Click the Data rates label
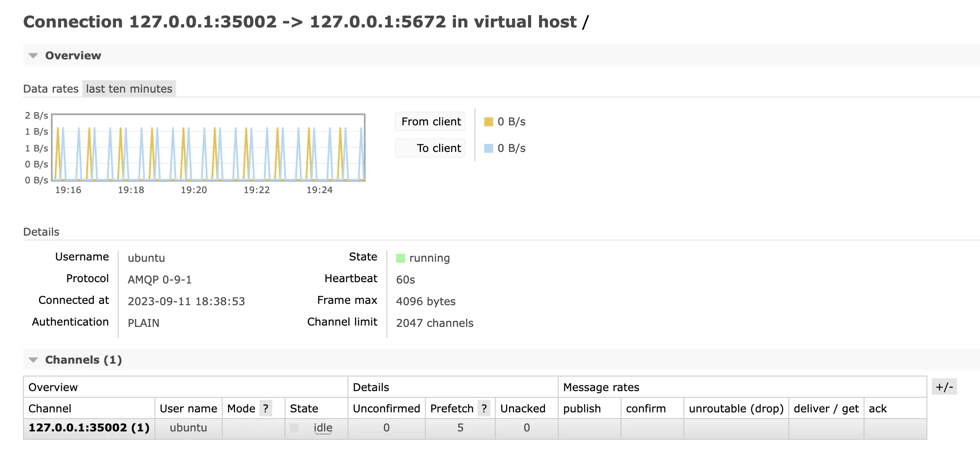Viewport: 980px width, 450px height. pyautogui.click(x=51, y=89)
